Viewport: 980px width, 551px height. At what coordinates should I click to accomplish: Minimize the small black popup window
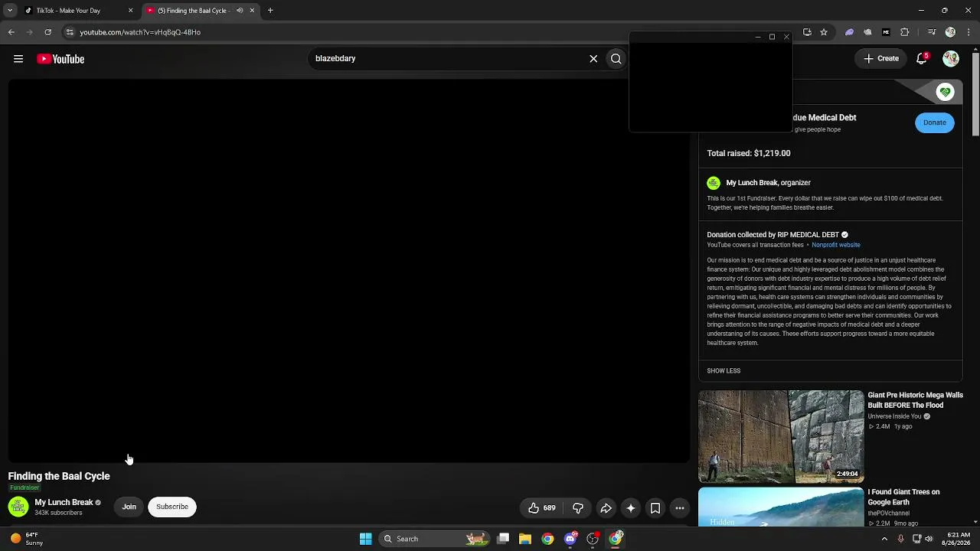758,37
